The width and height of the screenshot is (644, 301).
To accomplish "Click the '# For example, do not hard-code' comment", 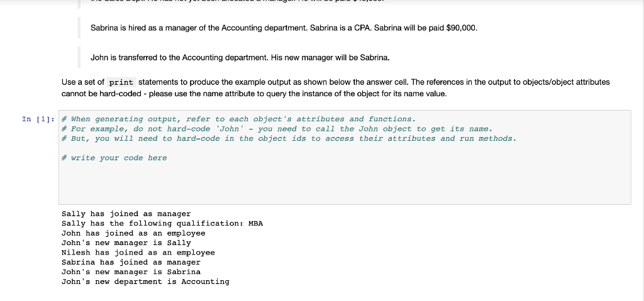I will (277, 129).
